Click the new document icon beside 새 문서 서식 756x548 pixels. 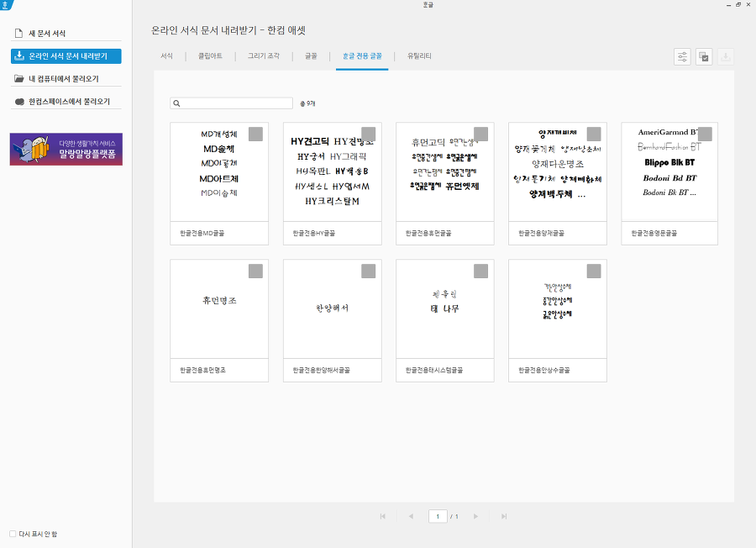point(18,34)
